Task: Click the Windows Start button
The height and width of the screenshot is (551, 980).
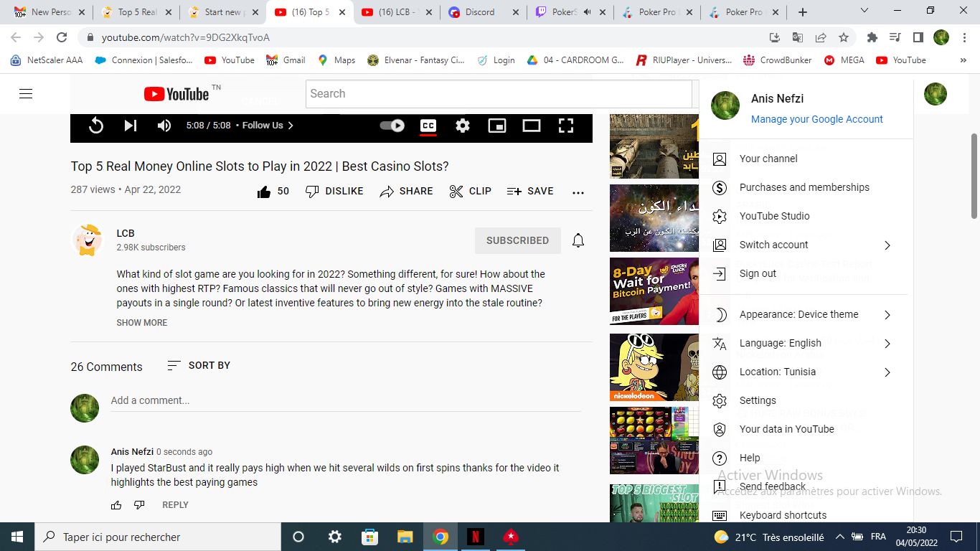Action: [17, 537]
